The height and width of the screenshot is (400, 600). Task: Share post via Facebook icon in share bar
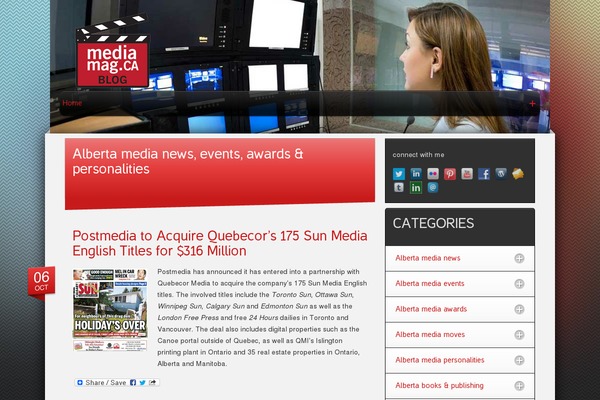coord(133,382)
